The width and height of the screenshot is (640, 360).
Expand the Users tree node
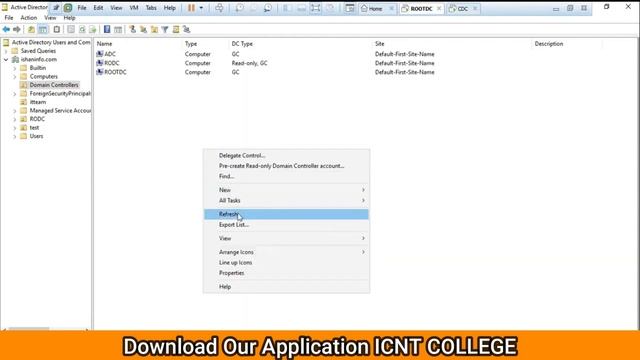[15, 137]
